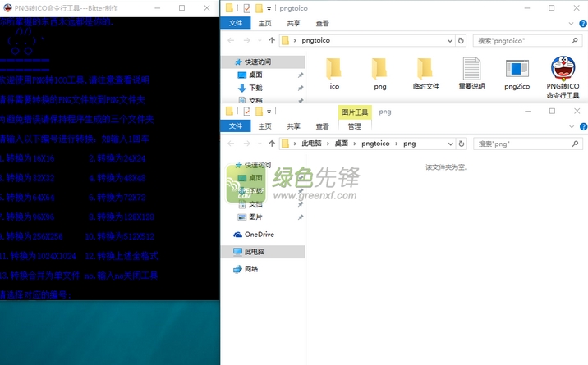Select the png2ico application icon

tap(517, 75)
